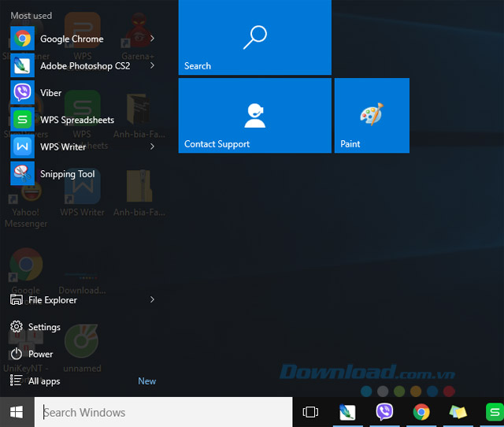Open Google Chrome from Most used list
504x427 pixels.
point(71,39)
